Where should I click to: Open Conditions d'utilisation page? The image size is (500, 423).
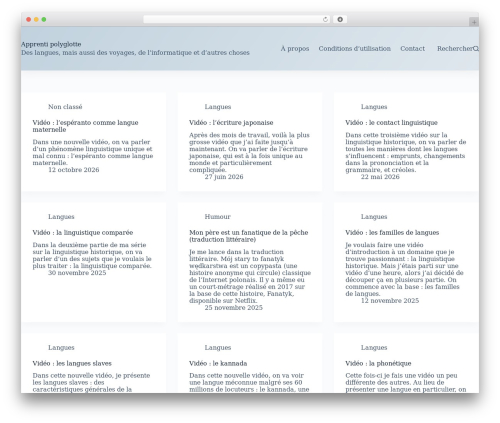tap(354, 49)
